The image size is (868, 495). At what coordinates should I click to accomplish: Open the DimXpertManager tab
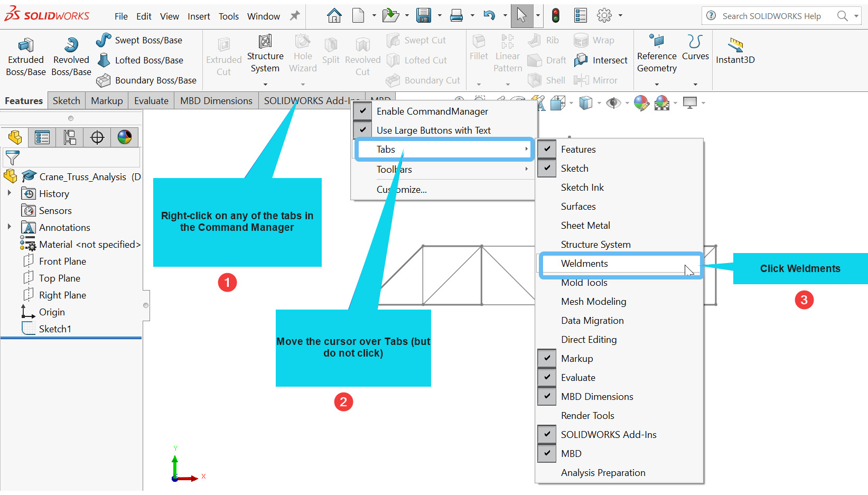pos(97,137)
